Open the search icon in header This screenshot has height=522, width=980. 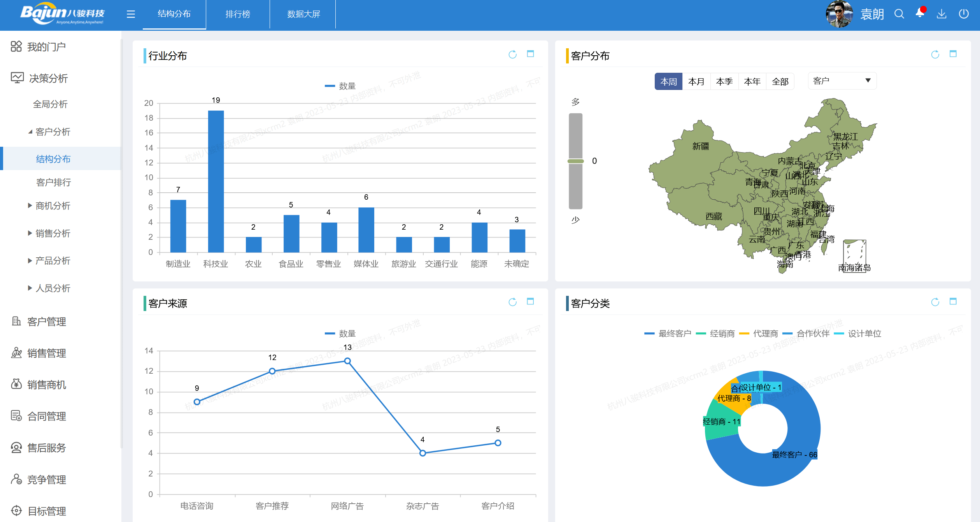pos(899,14)
